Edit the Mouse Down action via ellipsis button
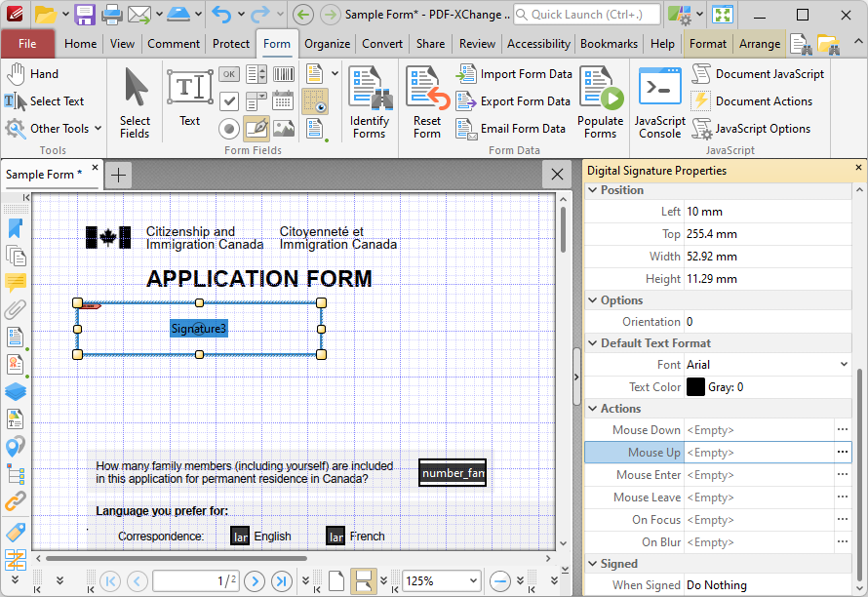 coord(843,430)
